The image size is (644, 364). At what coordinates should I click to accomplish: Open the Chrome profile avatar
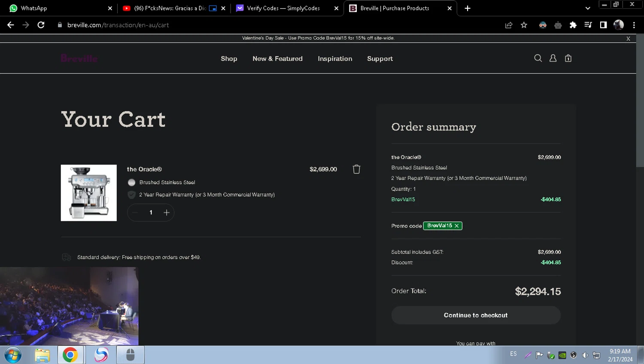pos(619,25)
